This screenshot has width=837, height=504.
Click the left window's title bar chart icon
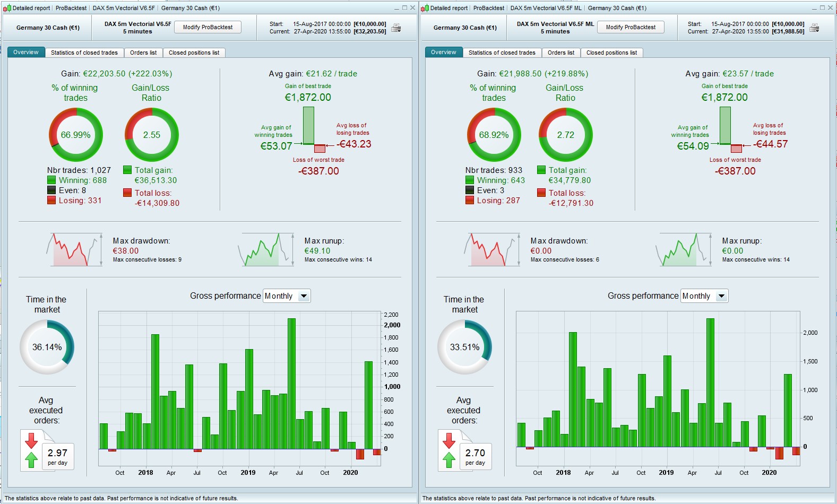(7, 8)
